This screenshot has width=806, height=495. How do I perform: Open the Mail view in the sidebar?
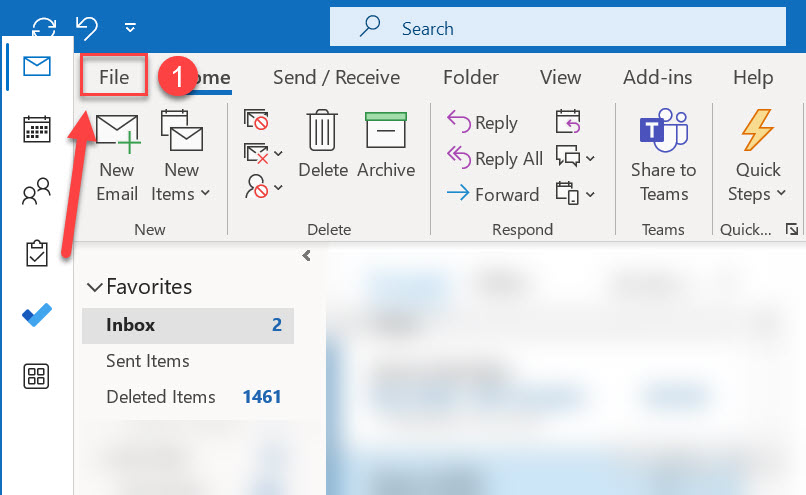[x=37, y=66]
